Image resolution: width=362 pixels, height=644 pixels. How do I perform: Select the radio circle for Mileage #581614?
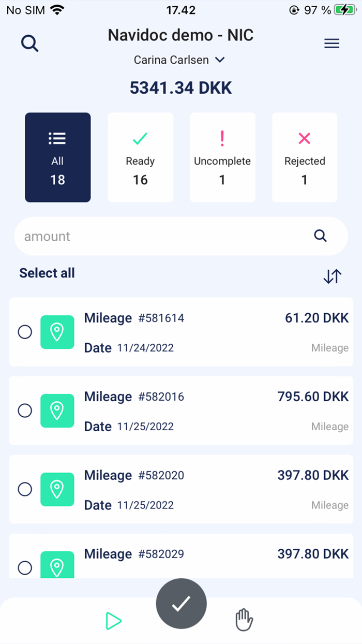point(25,332)
